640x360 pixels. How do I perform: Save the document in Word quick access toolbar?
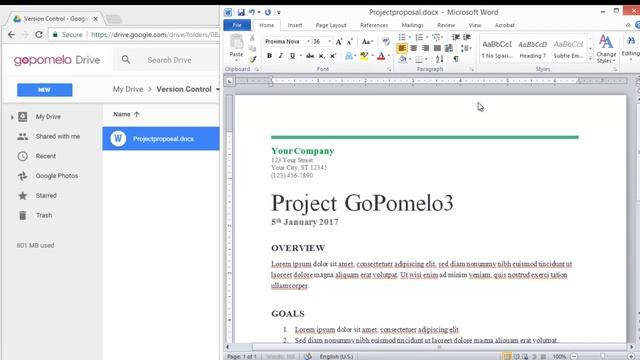coord(241,12)
